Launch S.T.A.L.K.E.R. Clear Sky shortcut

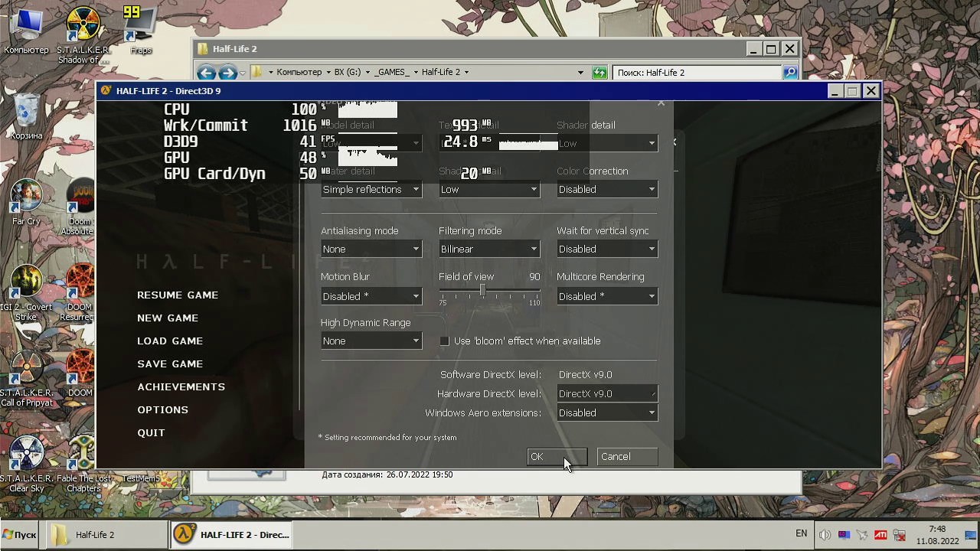point(26,465)
